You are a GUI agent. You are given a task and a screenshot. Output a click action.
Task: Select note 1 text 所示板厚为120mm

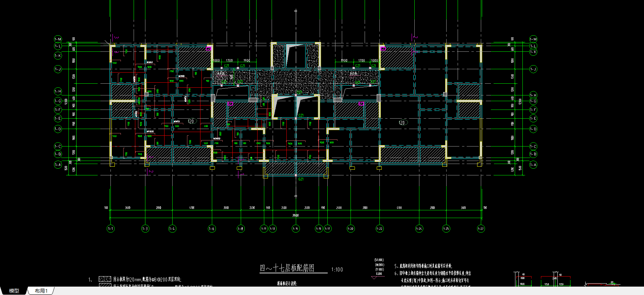pyautogui.click(x=147, y=279)
